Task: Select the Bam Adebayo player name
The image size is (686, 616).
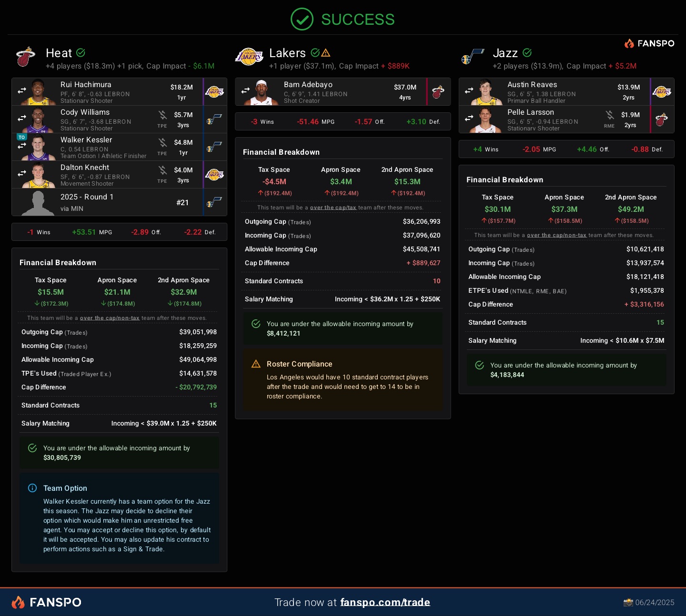Action: tap(308, 84)
